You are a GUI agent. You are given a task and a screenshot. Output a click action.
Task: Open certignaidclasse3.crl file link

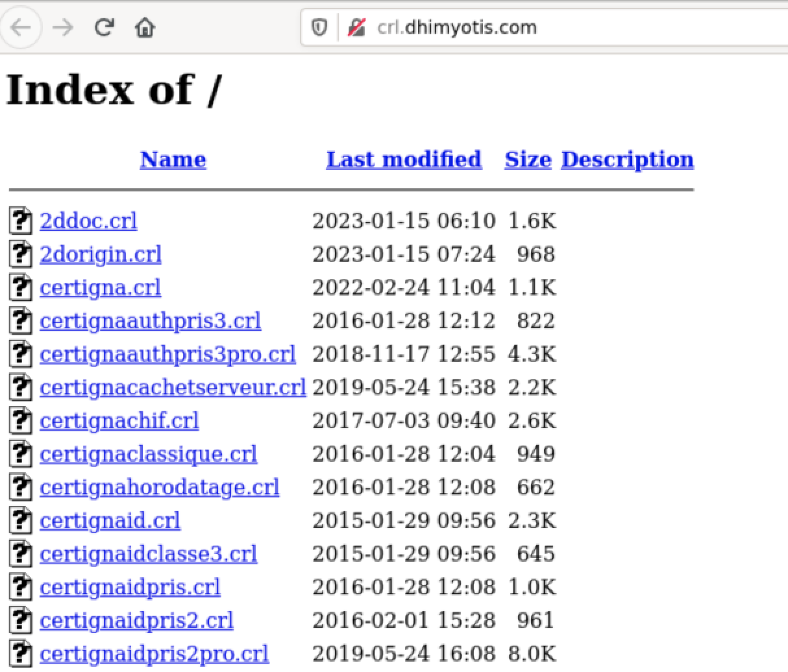coord(148,554)
